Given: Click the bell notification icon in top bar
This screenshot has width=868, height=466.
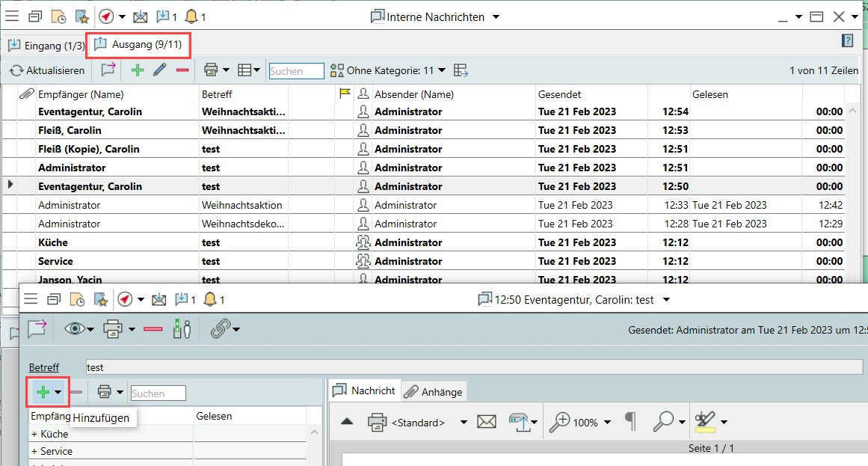Looking at the screenshot, I should point(191,16).
